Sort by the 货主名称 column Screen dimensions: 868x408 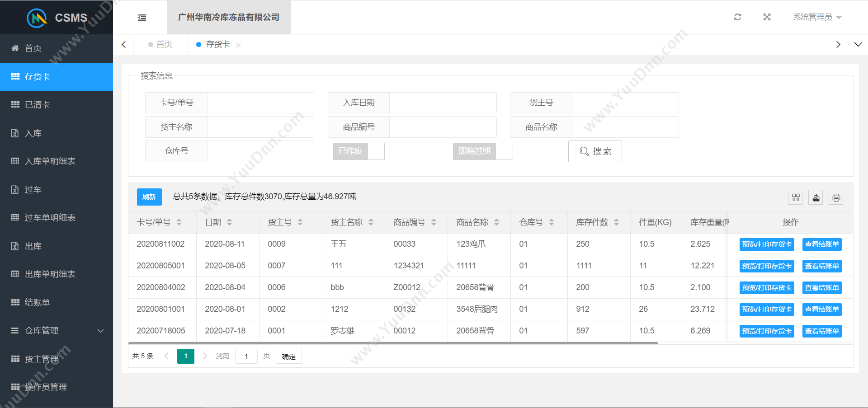371,222
